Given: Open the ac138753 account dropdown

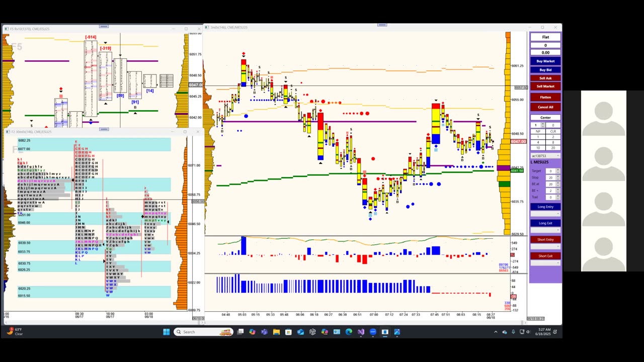Looking at the screenshot, I should 545,156.
